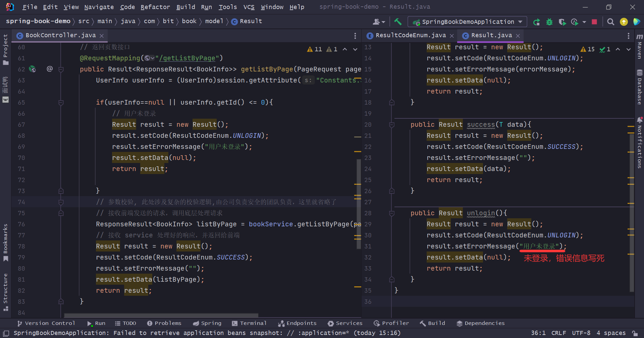
Task: Toggle the comment fold at line 74
Action: coord(61,202)
